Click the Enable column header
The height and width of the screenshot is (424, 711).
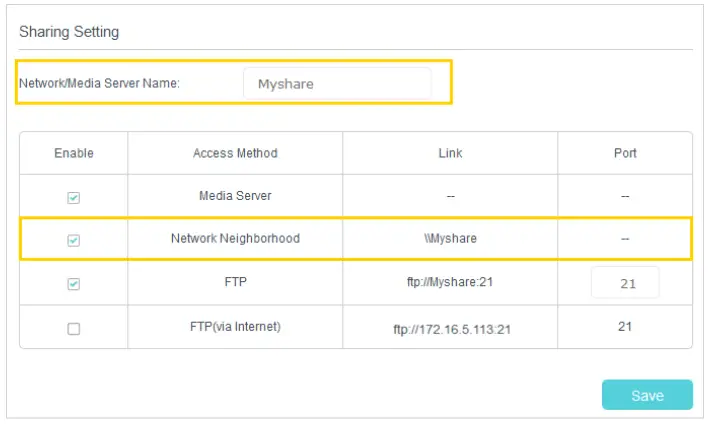74,153
